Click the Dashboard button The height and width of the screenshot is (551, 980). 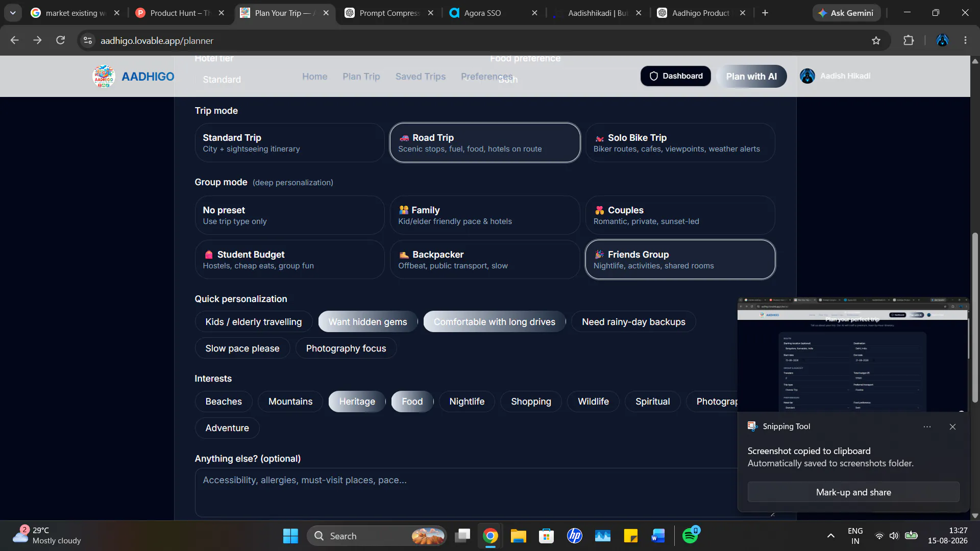676,76
